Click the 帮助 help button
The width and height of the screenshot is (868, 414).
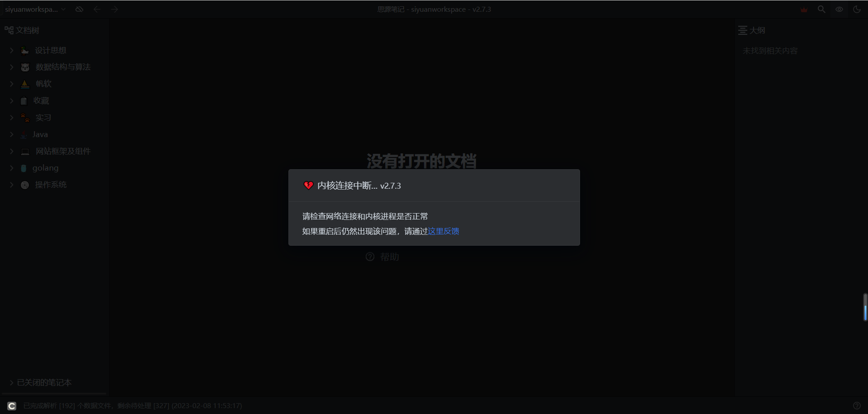(382, 257)
